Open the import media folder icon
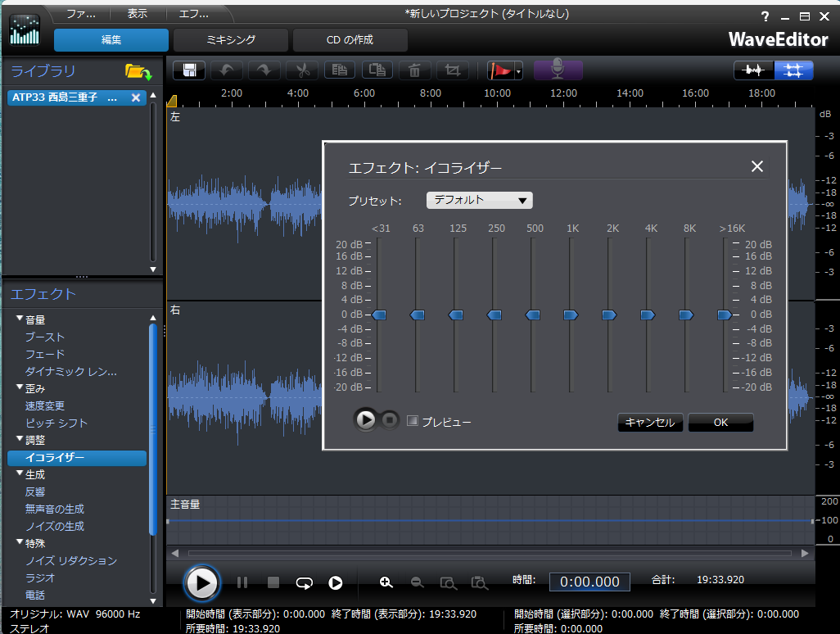This screenshot has height=634, width=840. tap(138, 72)
